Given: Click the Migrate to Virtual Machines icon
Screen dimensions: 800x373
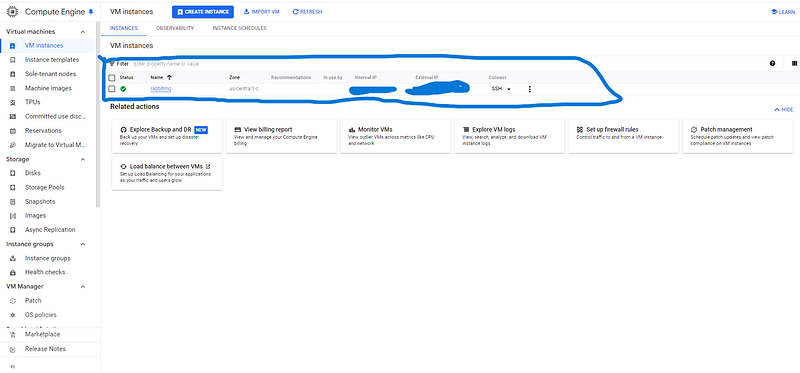Looking at the screenshot, I should [13, 145].
